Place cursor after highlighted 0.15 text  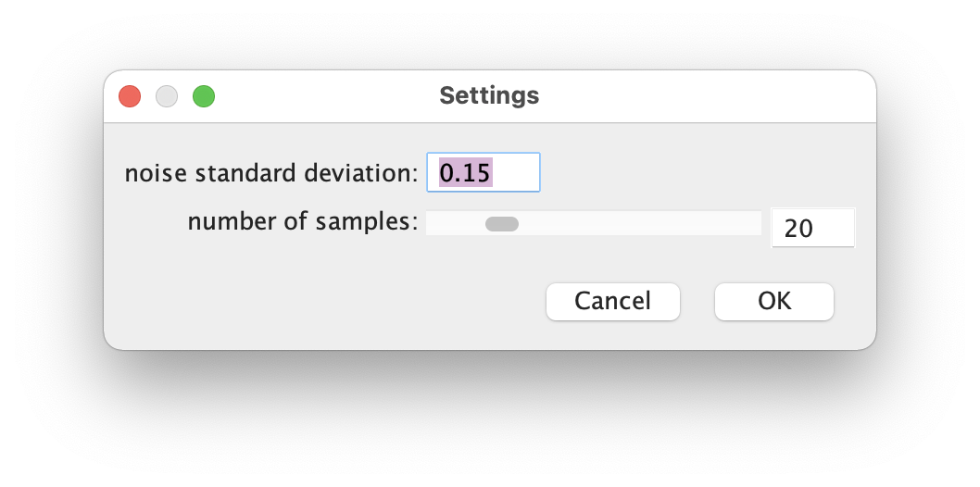tap(494, 172)
